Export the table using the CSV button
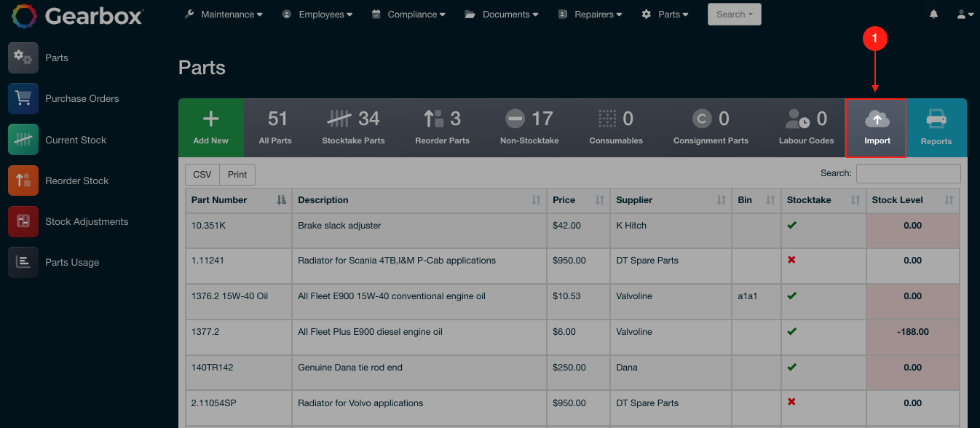Image resolution: width=980 pixels, height=428 pixels. tap(202, 174)
